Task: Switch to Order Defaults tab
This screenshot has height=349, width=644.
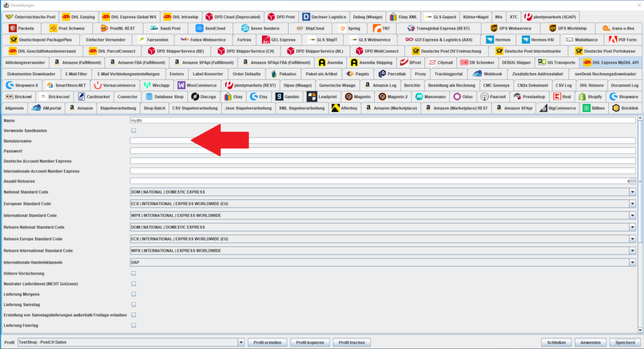Action: point(247,74)
